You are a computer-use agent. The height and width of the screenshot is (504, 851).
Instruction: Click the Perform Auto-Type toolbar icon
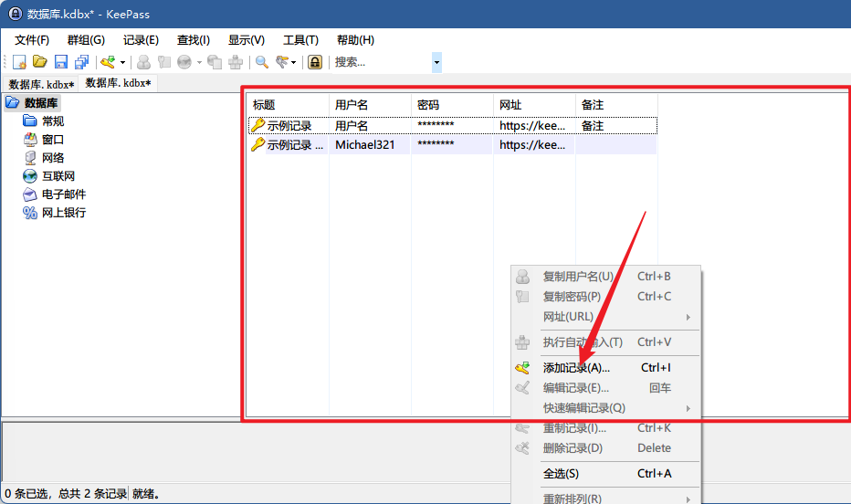coord(236,62)
